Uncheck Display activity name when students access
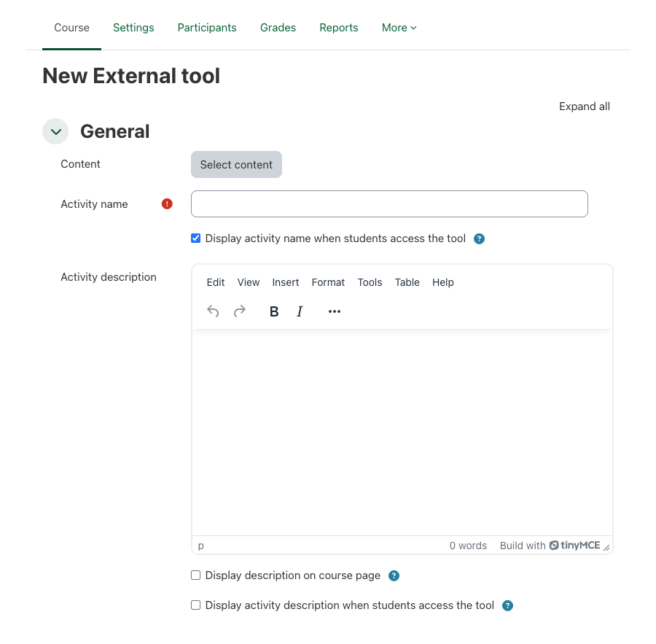 point(195,238)
